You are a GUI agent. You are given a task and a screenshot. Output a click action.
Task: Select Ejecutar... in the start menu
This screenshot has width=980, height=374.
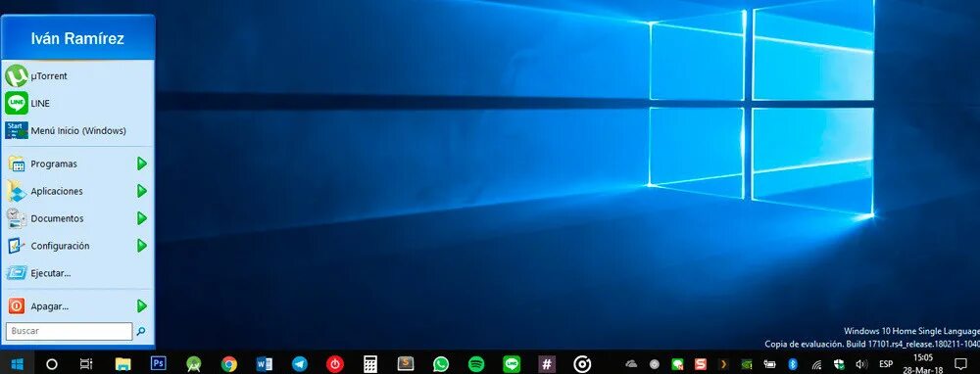pyautogui.click(x=78, y=273)
